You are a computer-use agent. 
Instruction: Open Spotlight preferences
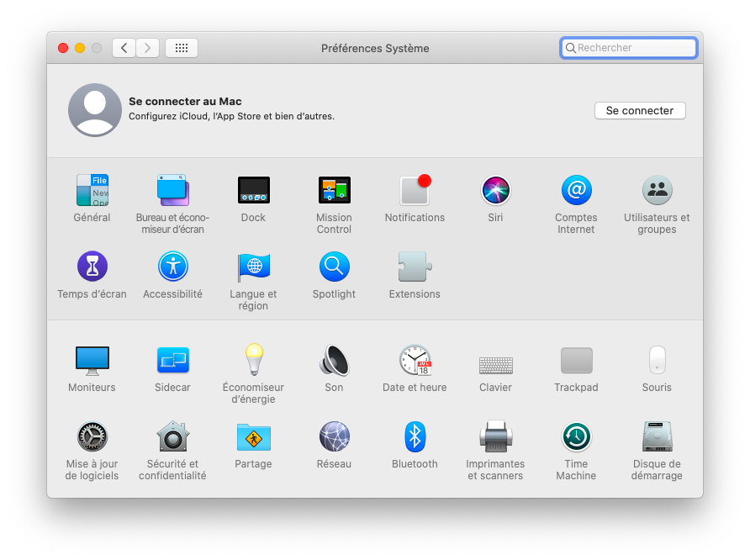[335, 267]
